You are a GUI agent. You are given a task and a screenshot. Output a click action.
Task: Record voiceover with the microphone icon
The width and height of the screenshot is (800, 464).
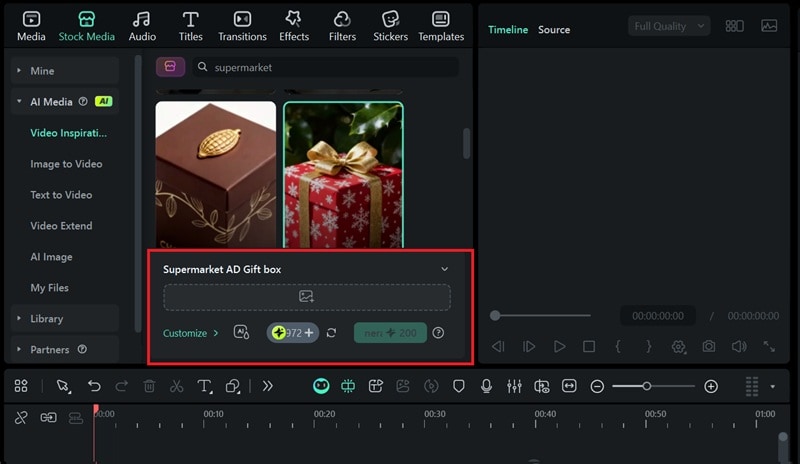click(486, 386)
